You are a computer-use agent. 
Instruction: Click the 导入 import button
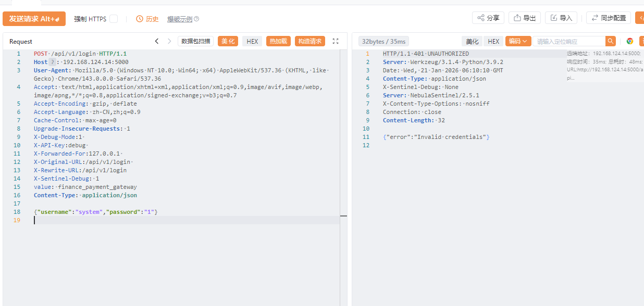[x=561, y=18]
